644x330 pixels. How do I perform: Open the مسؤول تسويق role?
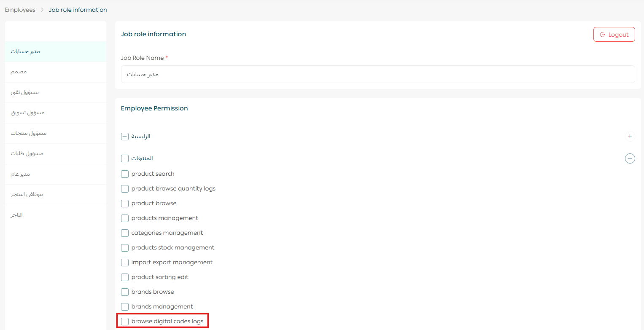[x=27, y=113]
